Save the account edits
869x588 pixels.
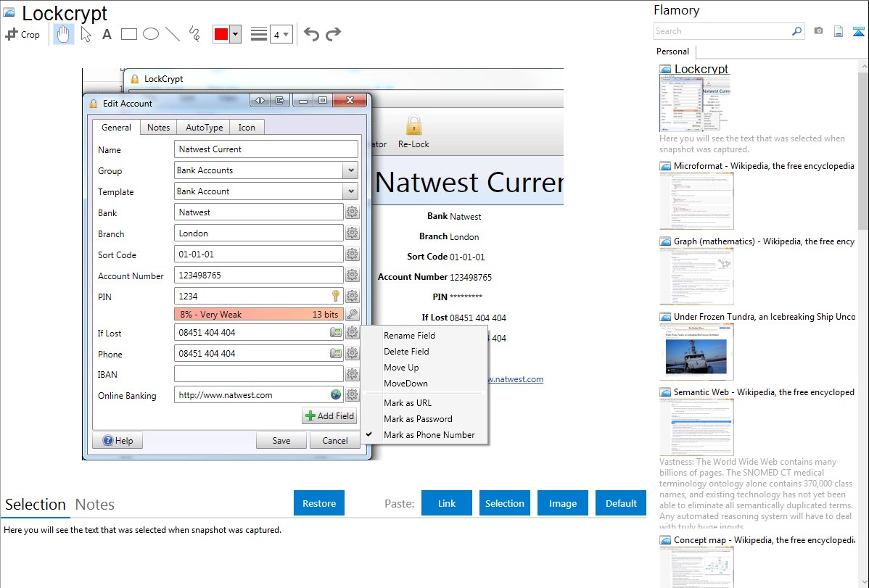[281, 441]
